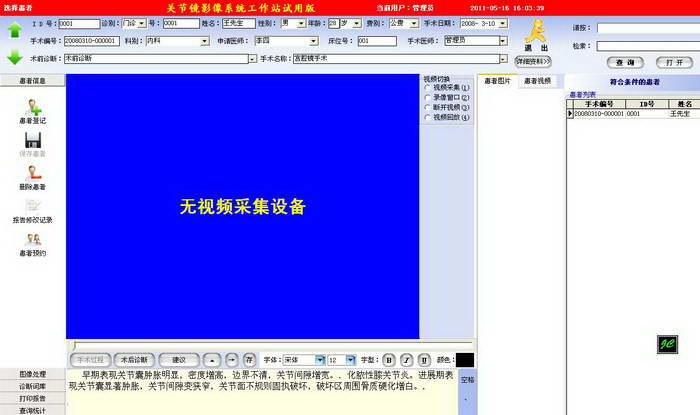Click the 检索 search input field

point(648,46)
